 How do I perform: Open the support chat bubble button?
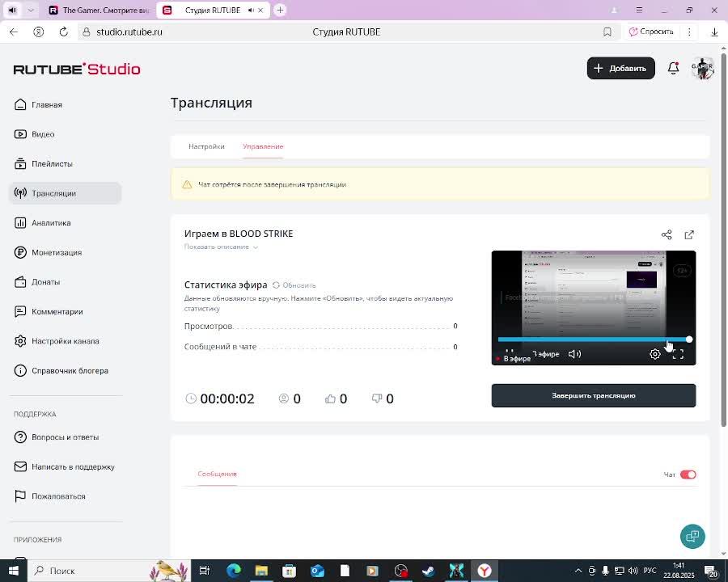pyautogui.click(x=692, y=537)
